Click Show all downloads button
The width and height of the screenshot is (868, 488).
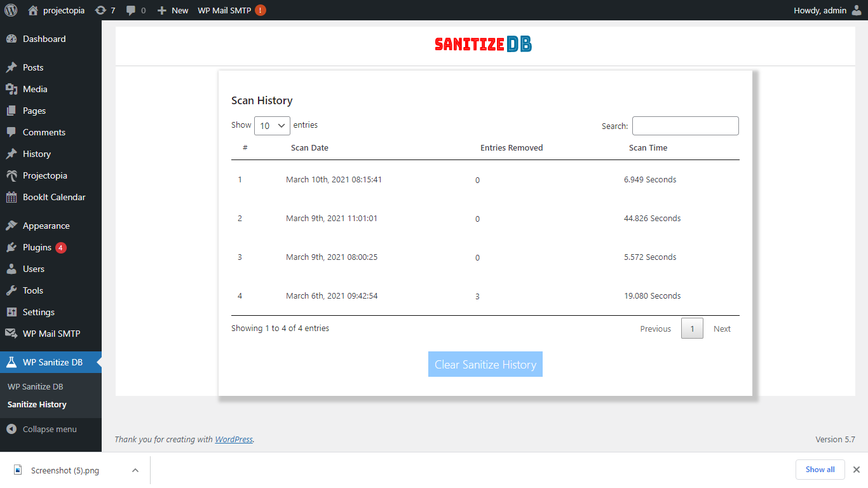[820, 470]
